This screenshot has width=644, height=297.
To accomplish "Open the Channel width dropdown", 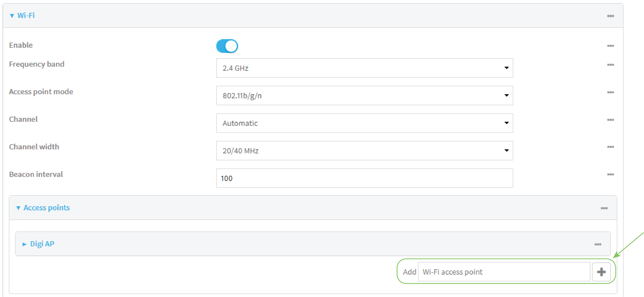I will 364,151.
